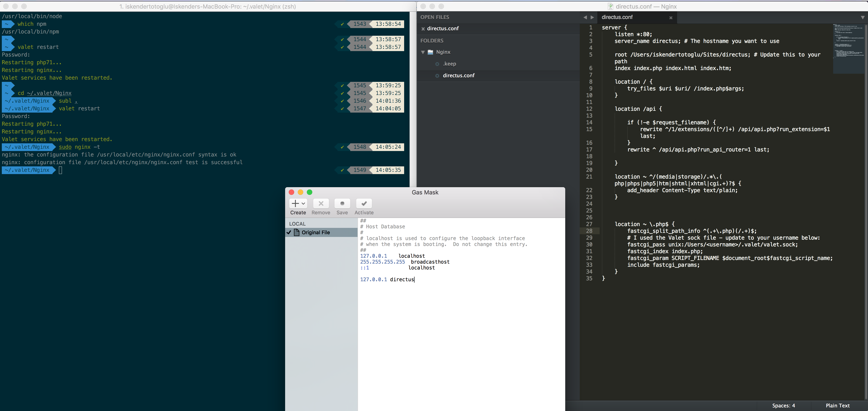Click the gear icon beside directus.conf in FOLDERS

pyautogui.click(x=437, y=76)
